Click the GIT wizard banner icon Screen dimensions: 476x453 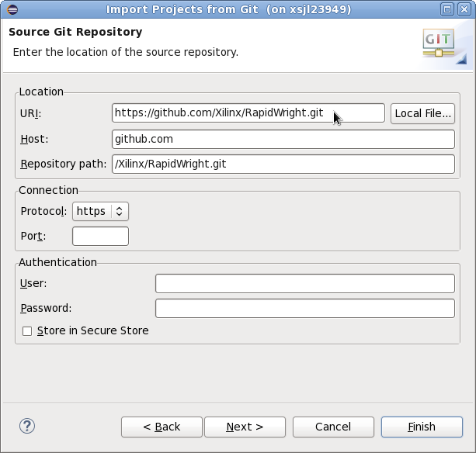[x=445, y=47]
